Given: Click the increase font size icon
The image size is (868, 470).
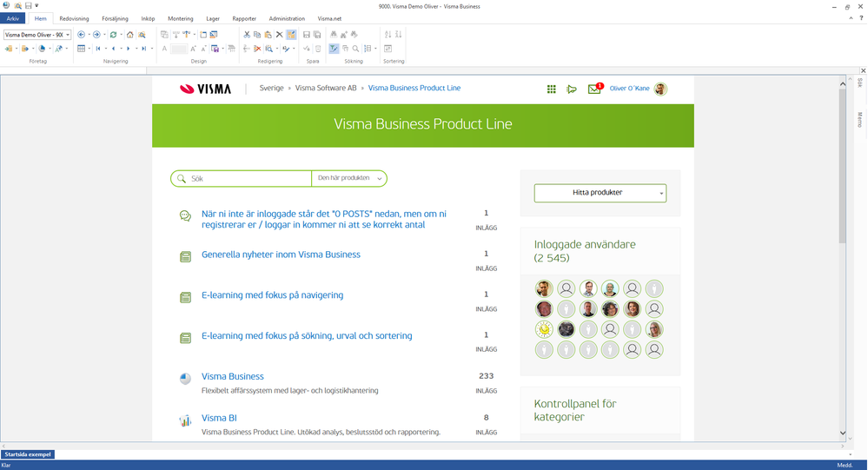Looking at the screenshot, I should [193, 49].
